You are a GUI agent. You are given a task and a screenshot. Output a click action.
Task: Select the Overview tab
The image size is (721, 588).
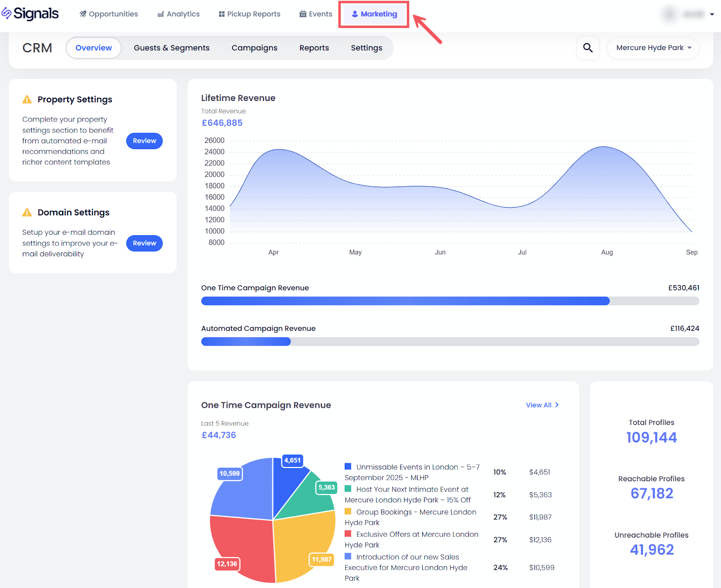93,48
